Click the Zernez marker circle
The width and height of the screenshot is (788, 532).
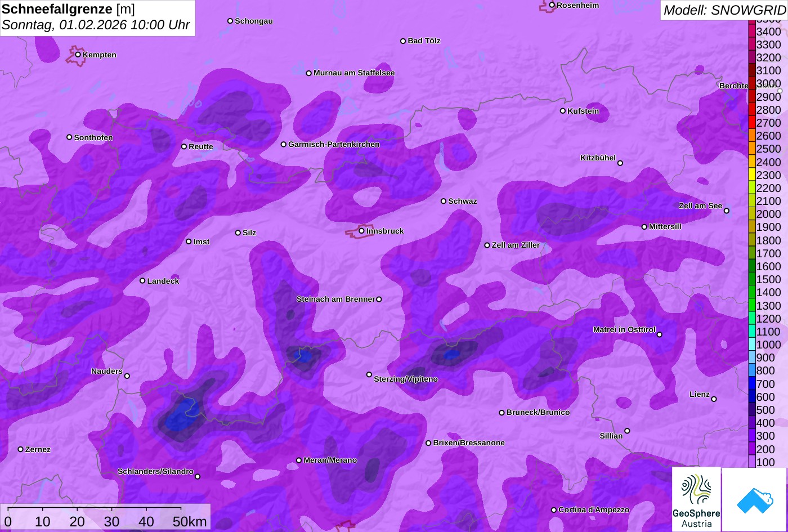coord(21,449)
